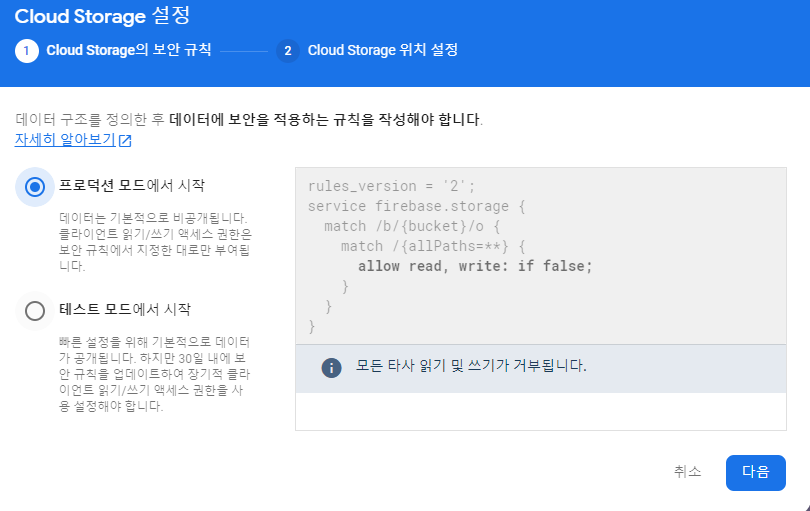Open the 자세히 알아보기 link
Viewport: 810px width, 511px height.
[x=65, y=140]
